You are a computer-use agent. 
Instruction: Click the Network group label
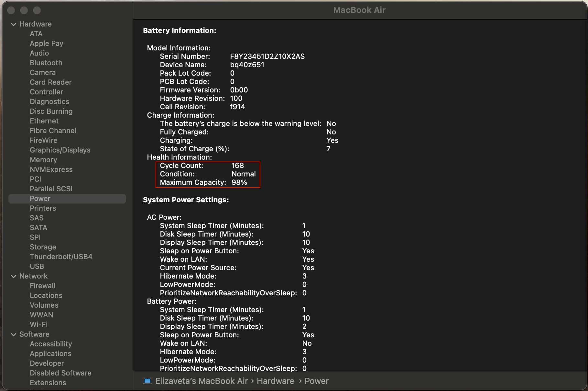[x=33, y=276]
